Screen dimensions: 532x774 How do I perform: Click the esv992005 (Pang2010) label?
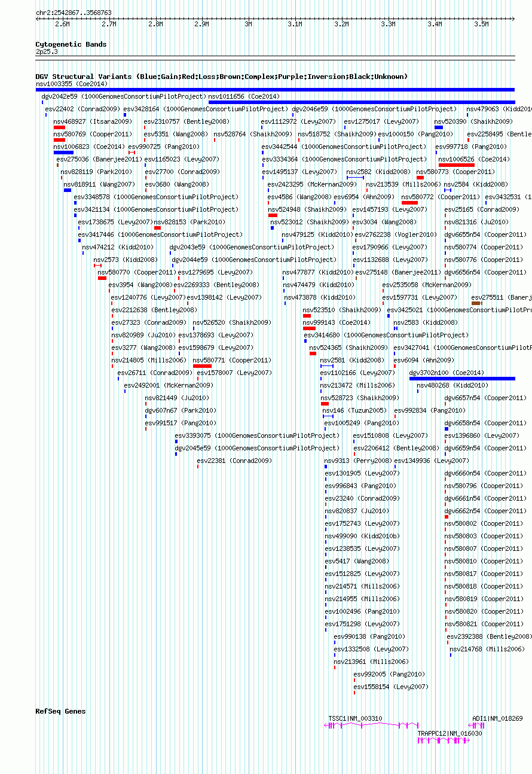pos(389,674)
